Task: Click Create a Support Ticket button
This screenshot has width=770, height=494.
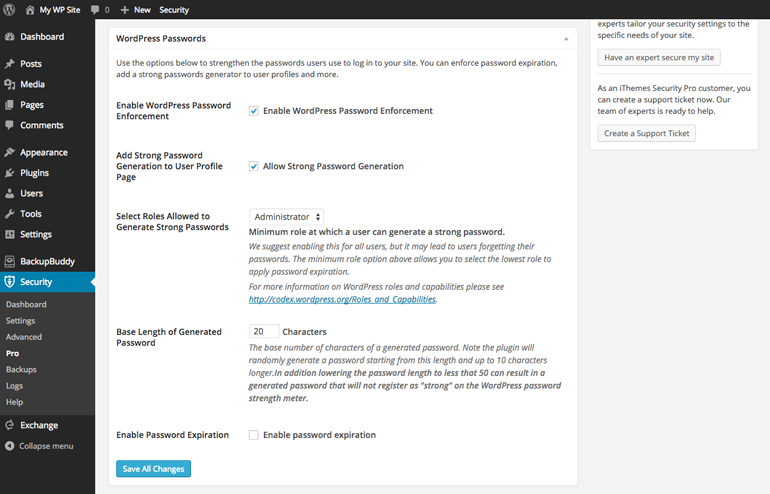Action: [x=646, y=133]
